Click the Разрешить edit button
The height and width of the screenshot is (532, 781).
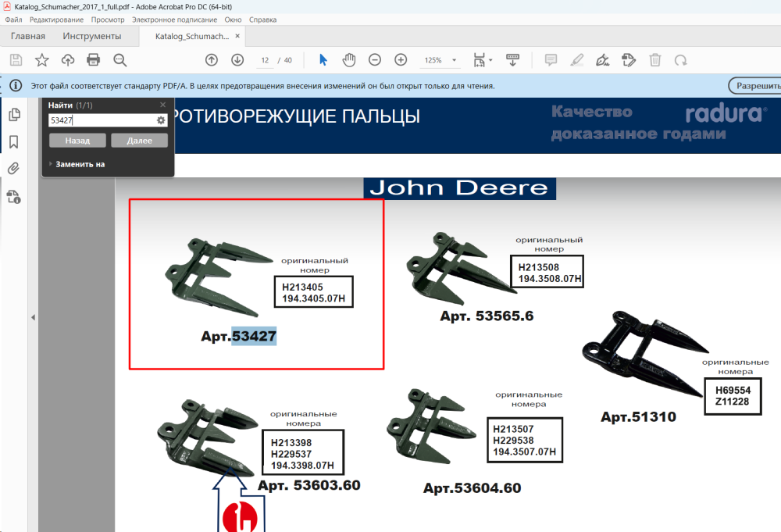tap(757, 86)
